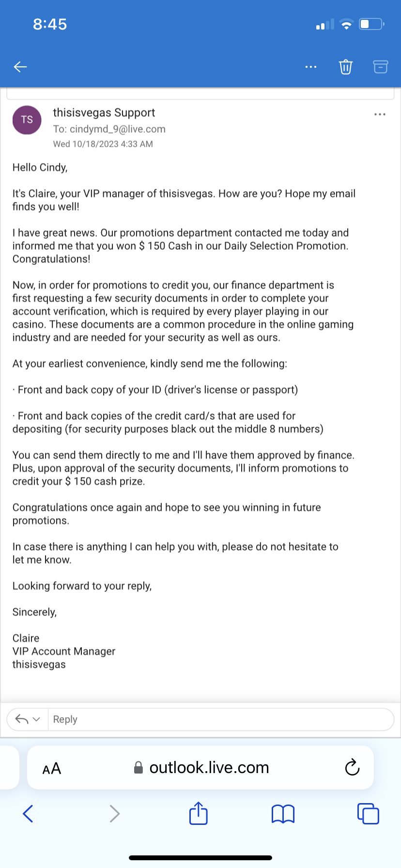
Task: Tap the home indicator bar
Action: tap(200, 858)
